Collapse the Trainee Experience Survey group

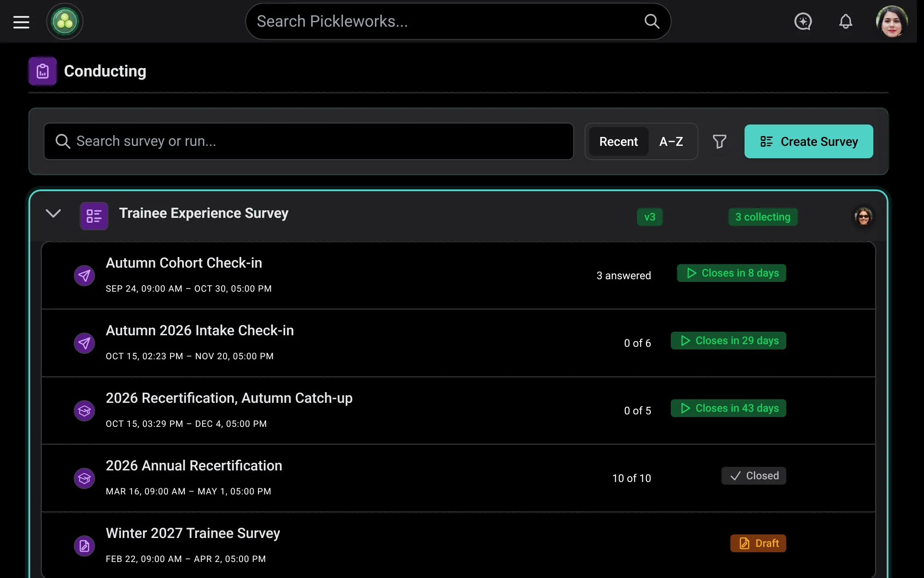pyautogui.click(x=53, y=213)
